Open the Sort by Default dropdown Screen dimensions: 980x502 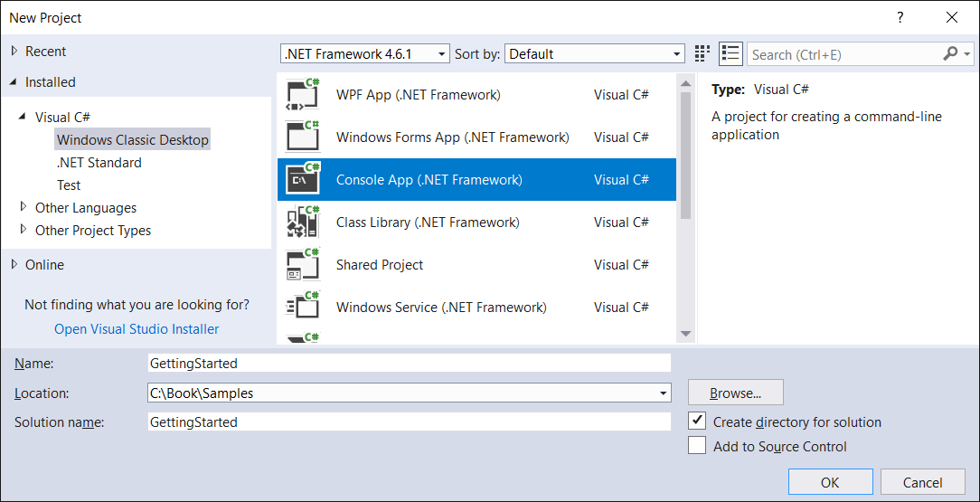594,54
